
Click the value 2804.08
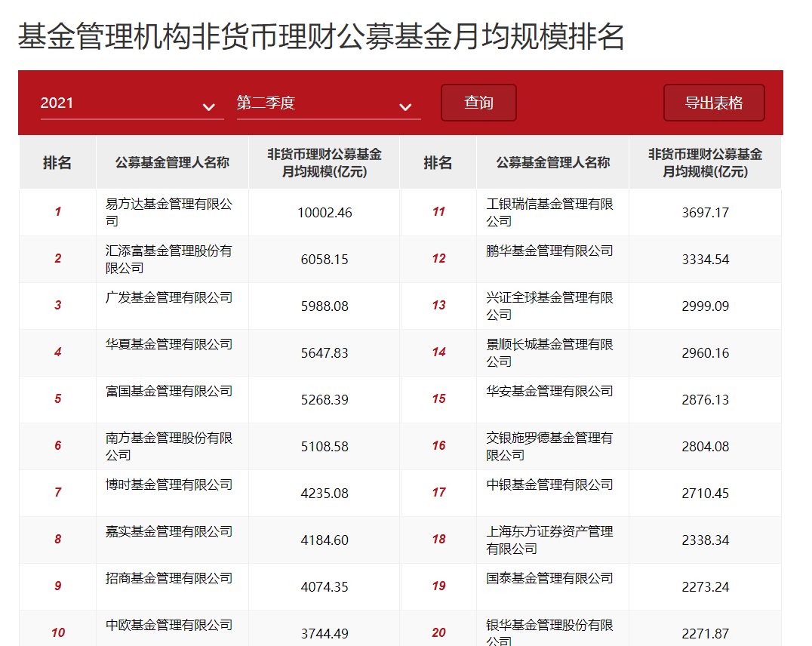tap(706, 447)
